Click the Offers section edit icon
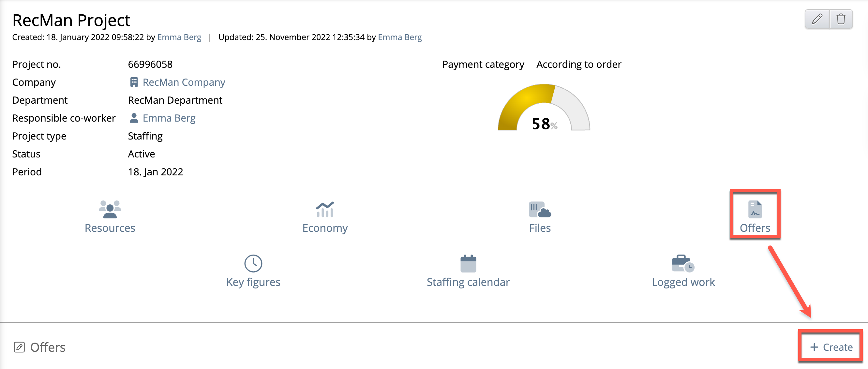 click(x=19, y=347)
